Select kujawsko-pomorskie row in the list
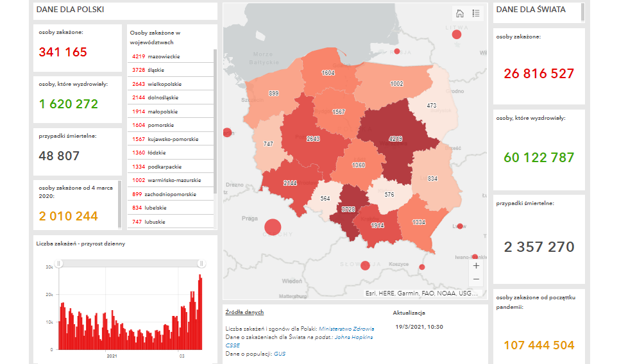The height and width of the screenshot is (364, 619). point(171,139)
